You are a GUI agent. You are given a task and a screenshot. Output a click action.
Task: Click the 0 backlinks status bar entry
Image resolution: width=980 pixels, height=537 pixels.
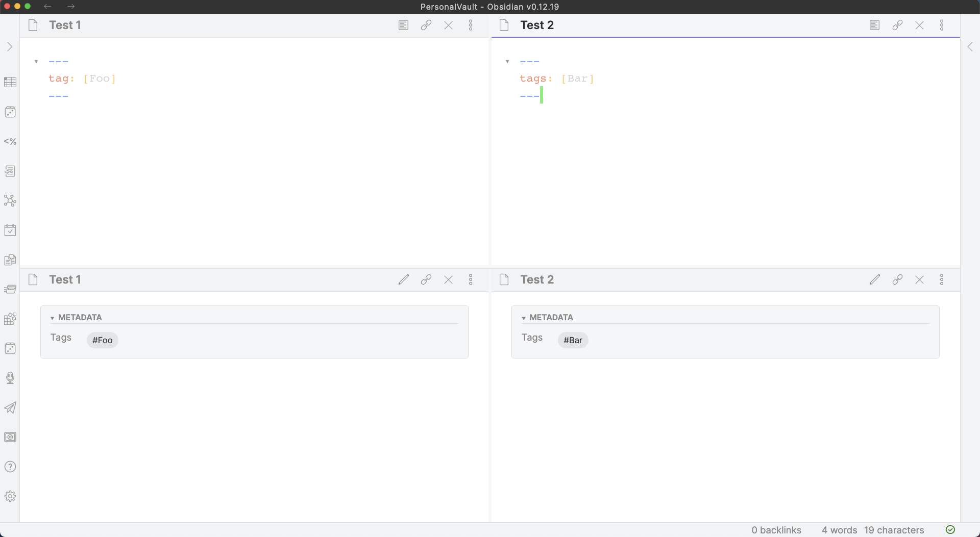pos(776,530)
